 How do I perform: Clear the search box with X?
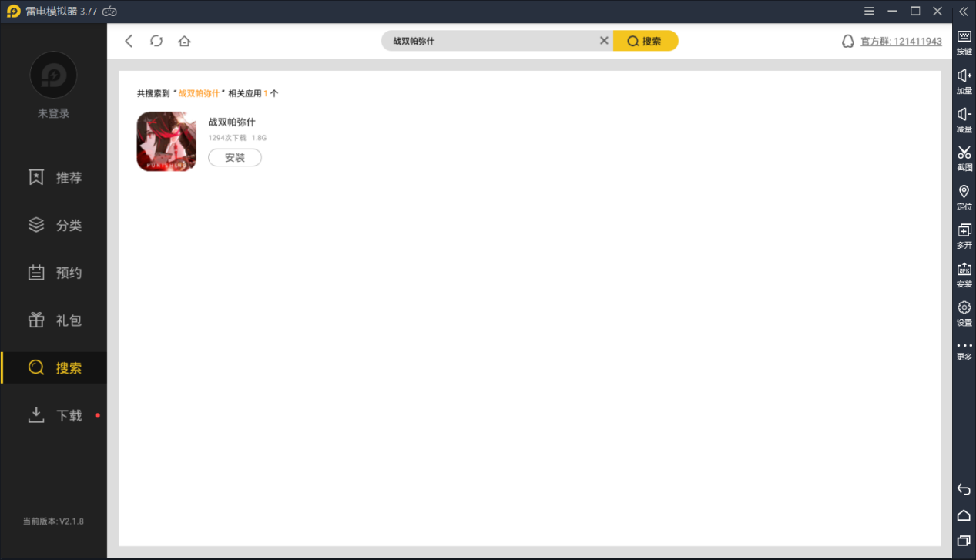604,41
